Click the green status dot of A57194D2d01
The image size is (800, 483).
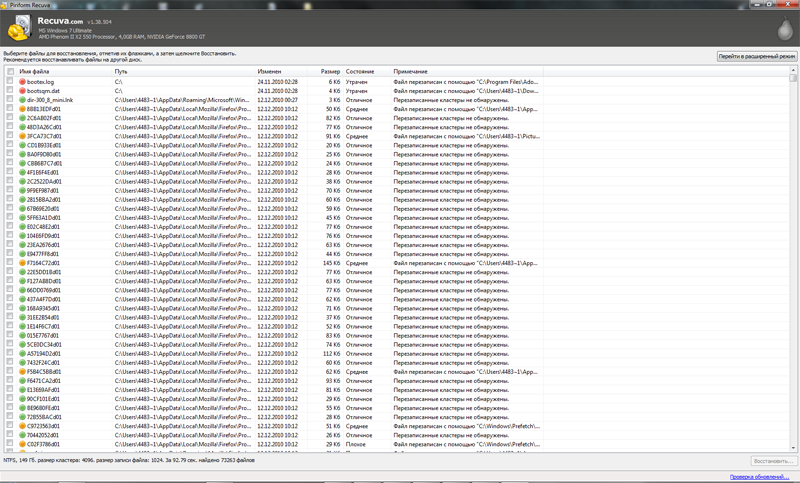(x=22, y=353)
